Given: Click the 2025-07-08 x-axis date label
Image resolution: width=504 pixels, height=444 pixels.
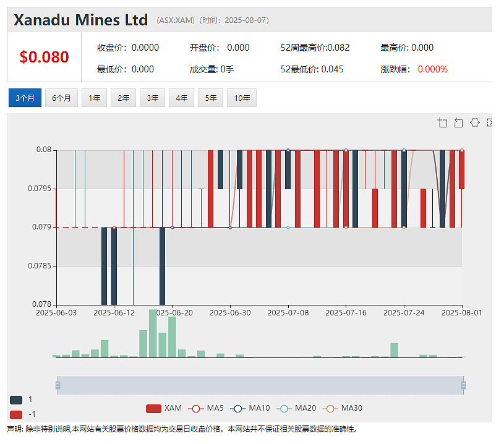Looking at the screenshot, I should (x=288, y=313).
